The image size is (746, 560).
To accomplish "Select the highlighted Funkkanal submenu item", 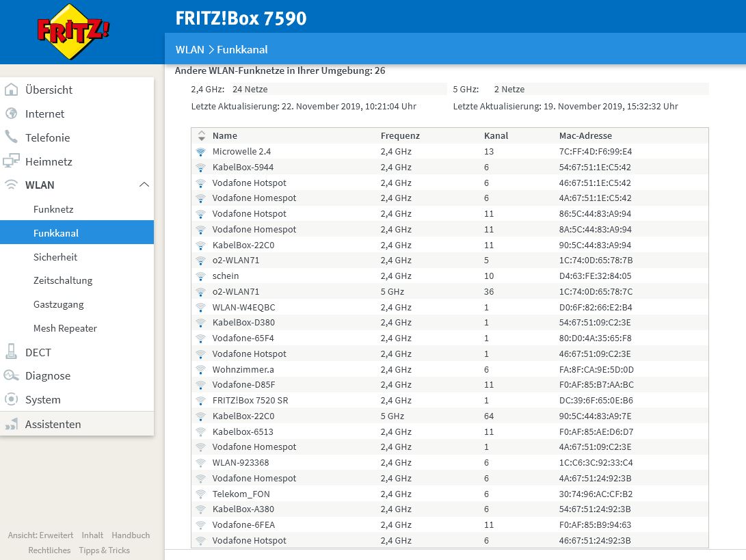I will 77,232.
